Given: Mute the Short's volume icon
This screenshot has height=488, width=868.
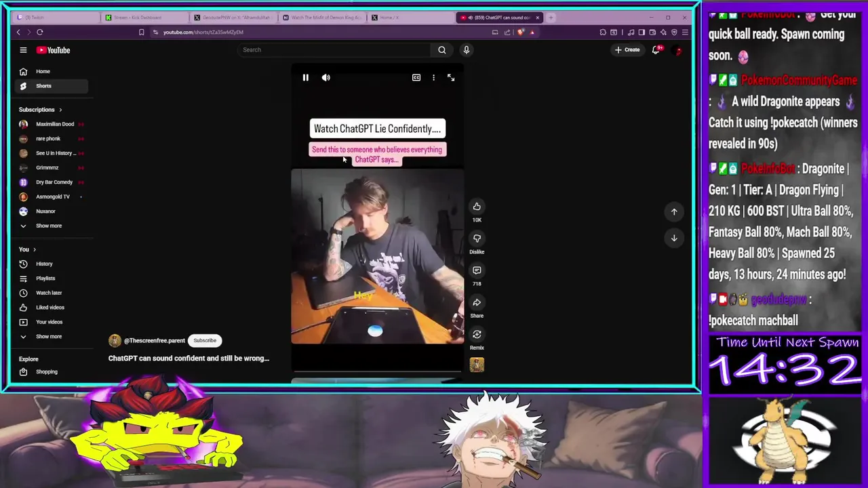Looking at the screenshot, I should coord(326,78).
